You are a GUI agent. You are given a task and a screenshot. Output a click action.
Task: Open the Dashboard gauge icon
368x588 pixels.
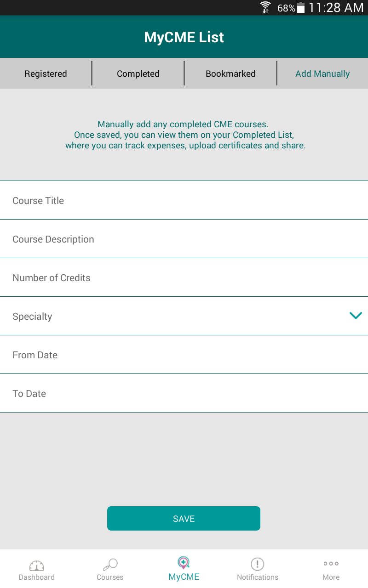pyautogui.click(x=36, y=565)
